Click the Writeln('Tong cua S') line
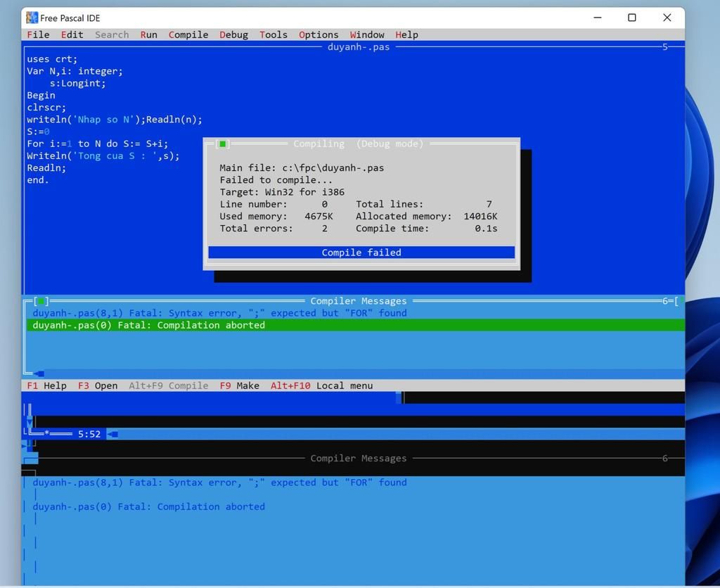The height and width of the screenshot is (588, 720). coord(103,155)
